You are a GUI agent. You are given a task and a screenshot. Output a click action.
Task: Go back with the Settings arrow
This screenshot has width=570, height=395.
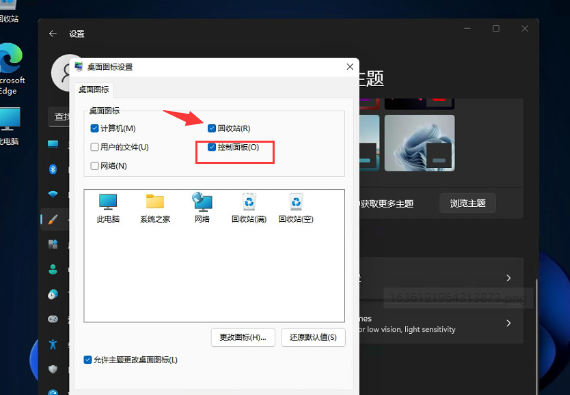click(x=53, y=34)
